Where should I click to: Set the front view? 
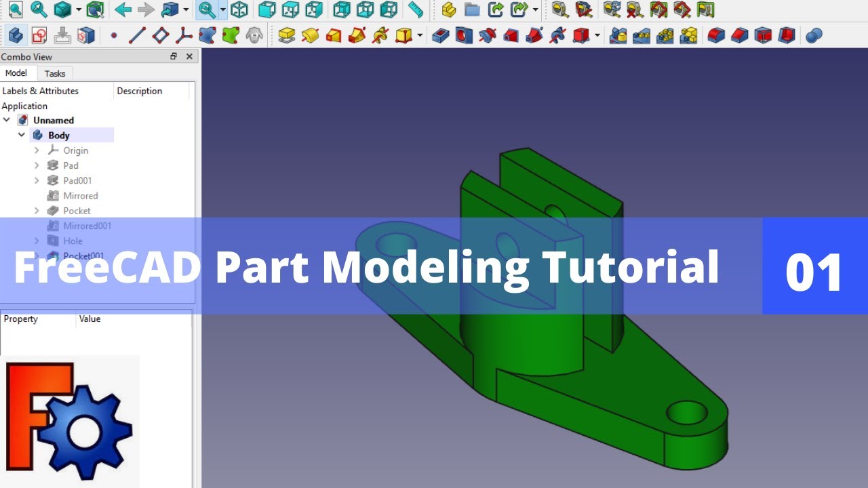[268, 9]
